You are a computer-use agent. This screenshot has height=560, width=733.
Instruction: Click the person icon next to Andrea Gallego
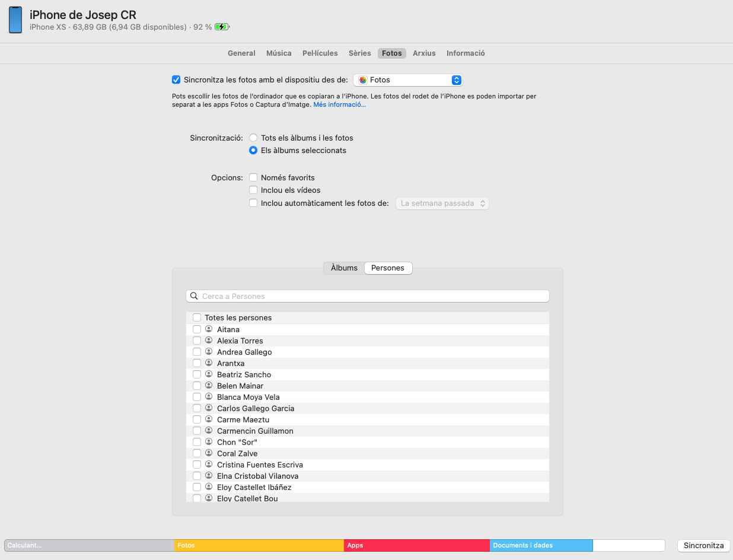pyautogui.click(x=209, y=351)
